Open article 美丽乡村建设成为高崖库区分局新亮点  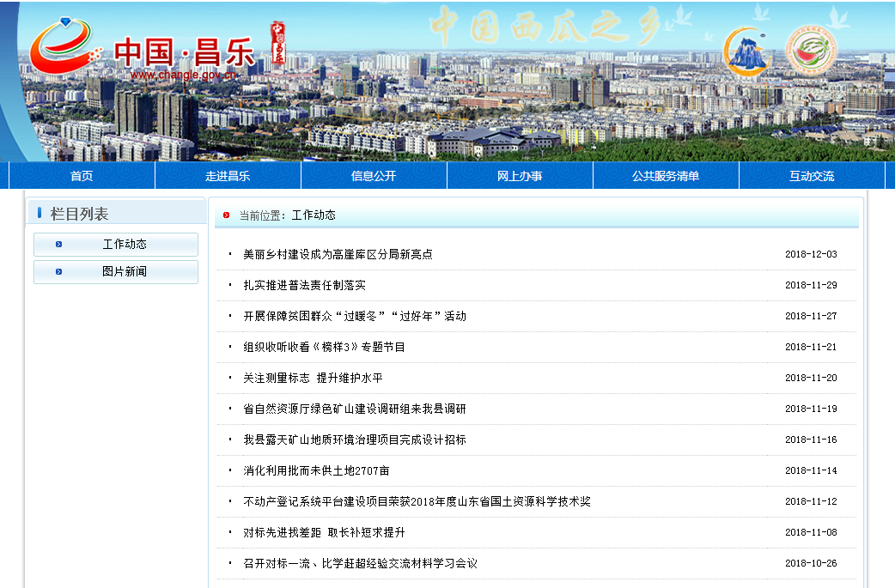(338, 254)
